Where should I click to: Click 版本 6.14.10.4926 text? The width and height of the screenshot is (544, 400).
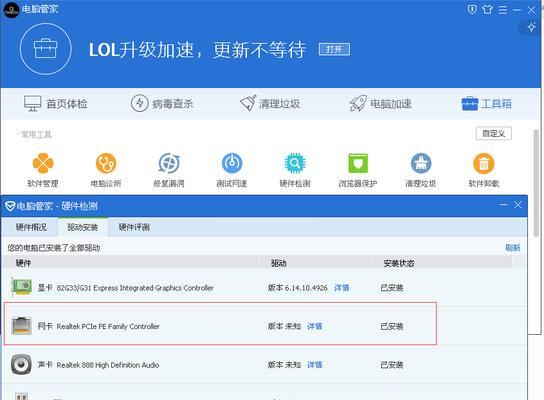point(298,288)
